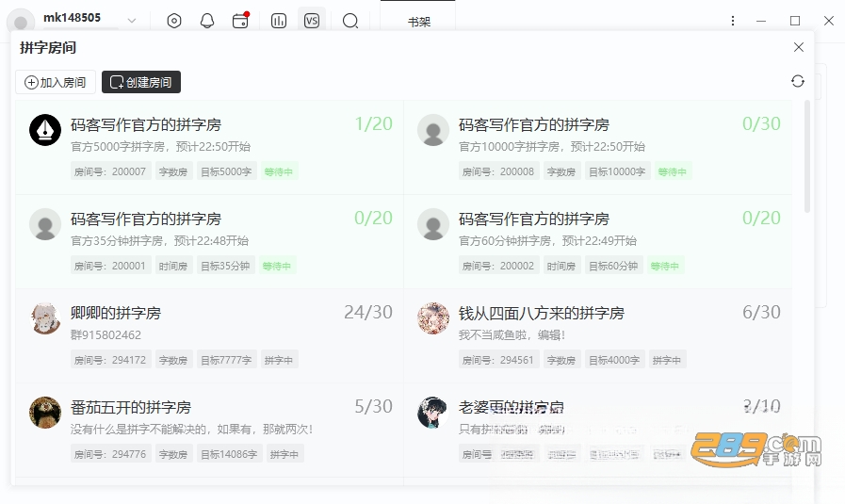Open the hexagon settings icon in top toolbar
The width and height of the screenshot is (845, 504).
click(x=174, y=21)
